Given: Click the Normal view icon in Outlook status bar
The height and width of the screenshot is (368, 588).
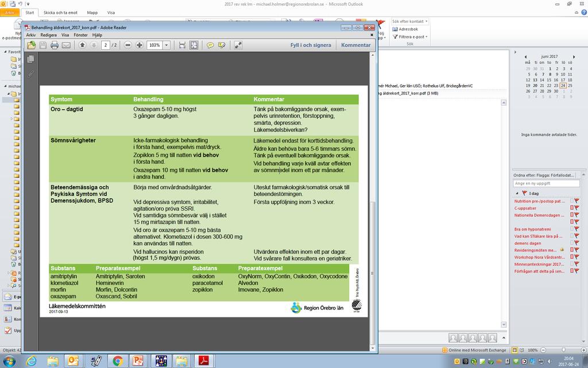Looking at the screenshot, I should point(514,350).
